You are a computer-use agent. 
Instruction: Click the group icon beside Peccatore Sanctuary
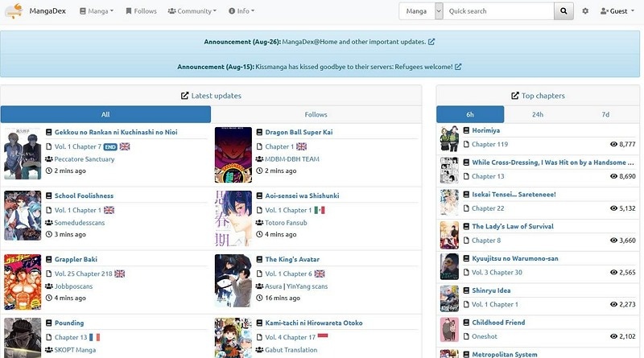pyautogui.click(x=49, y=158)
